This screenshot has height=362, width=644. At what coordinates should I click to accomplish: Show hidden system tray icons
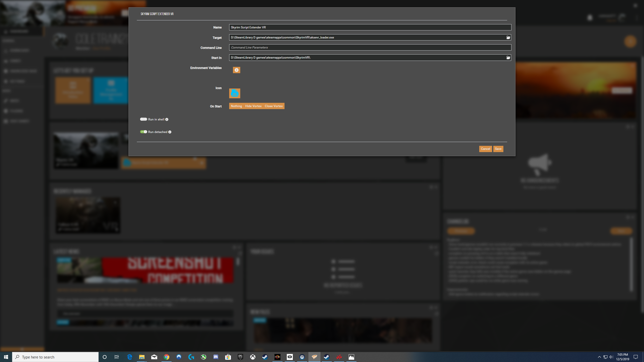[x=599, y=357]
